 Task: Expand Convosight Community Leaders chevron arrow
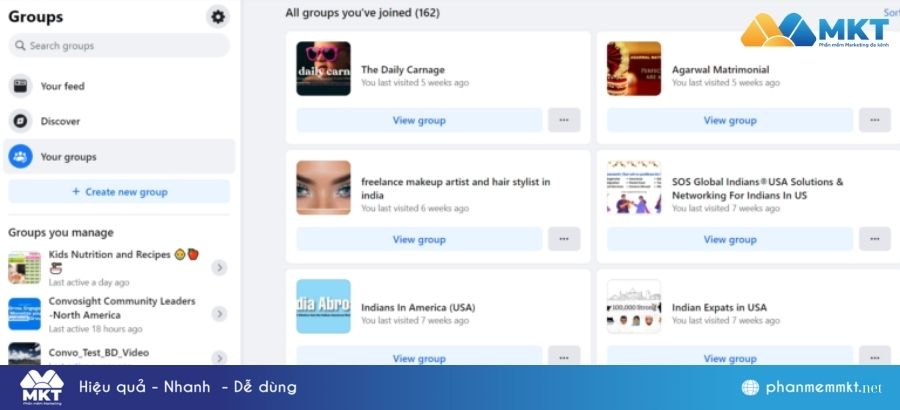click(x=219, y=314)
